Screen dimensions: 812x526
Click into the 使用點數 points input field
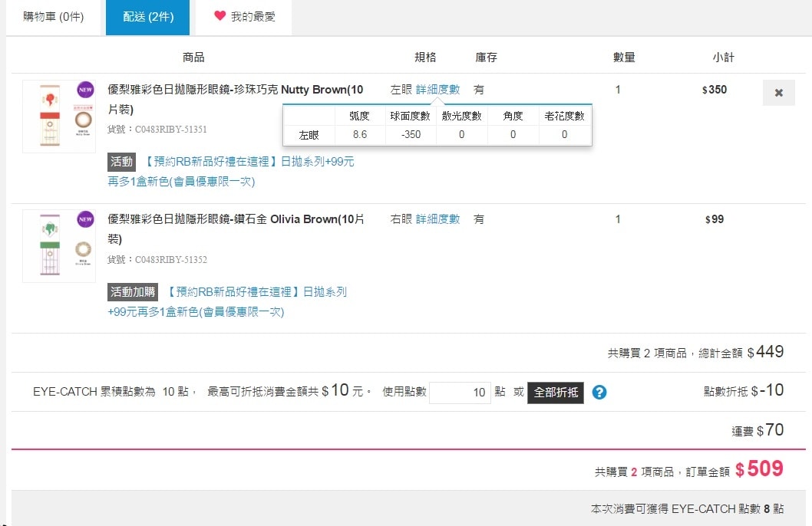[x=460, y=393]
